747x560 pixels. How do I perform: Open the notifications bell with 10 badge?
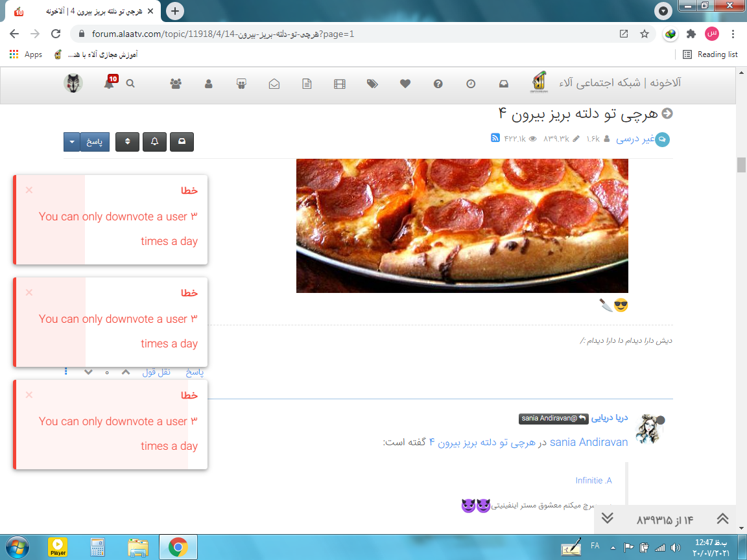tap(109, 84)
